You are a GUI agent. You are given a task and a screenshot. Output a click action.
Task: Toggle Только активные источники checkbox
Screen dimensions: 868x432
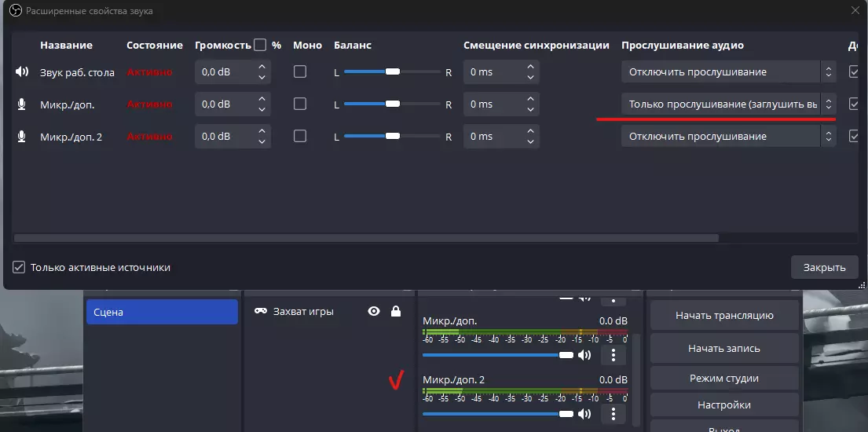[x=19, y=267]
